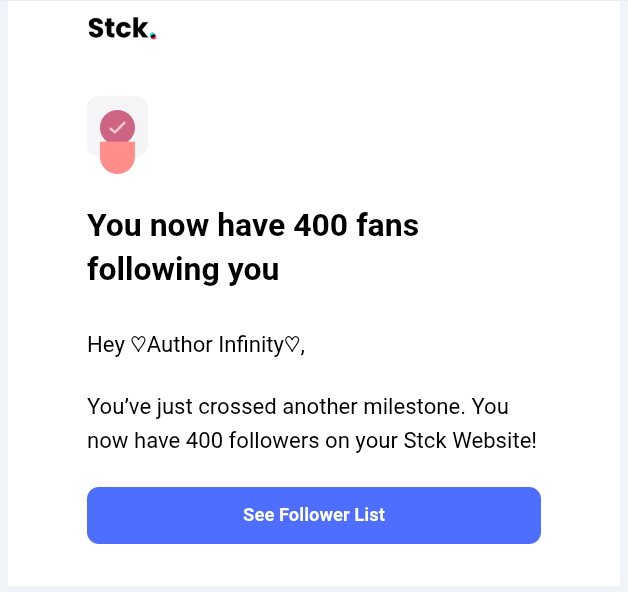Click the word "Hey" in the greeting

click(x=106, y=345)
